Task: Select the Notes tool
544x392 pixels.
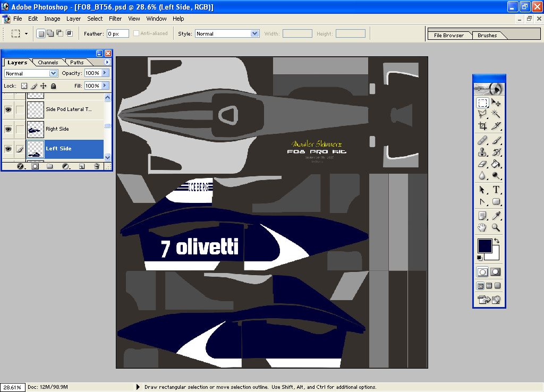Action: point(482,216)
